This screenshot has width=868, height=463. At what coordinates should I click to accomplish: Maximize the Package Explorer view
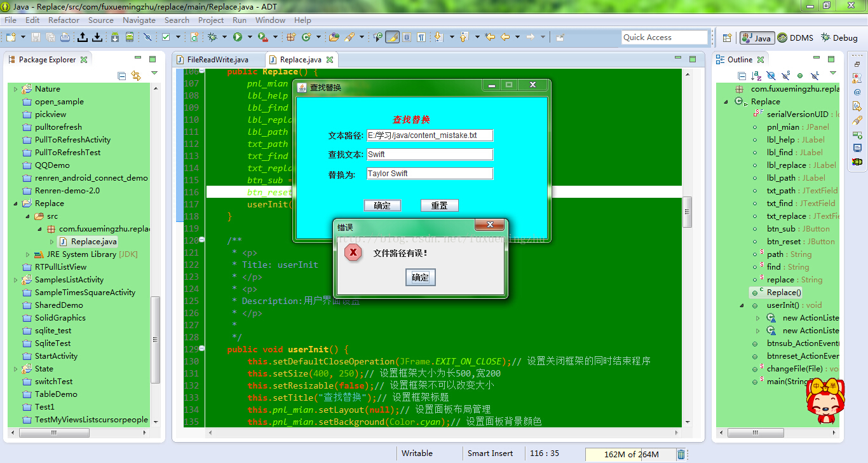pos(153,59)
